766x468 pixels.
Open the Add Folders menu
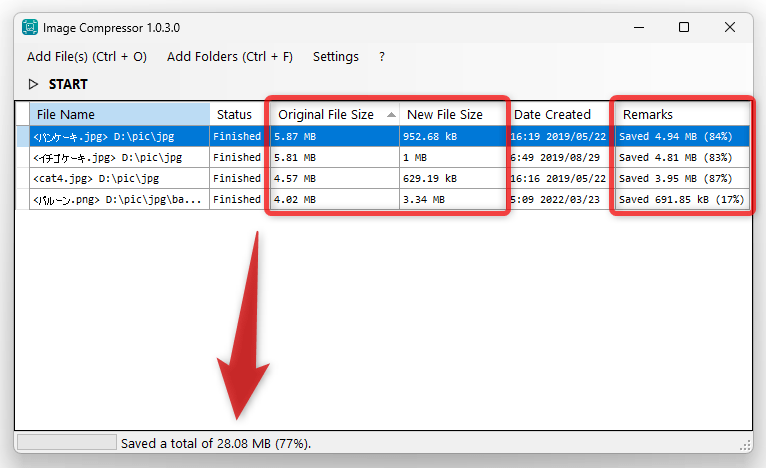(x=230, y=57)
